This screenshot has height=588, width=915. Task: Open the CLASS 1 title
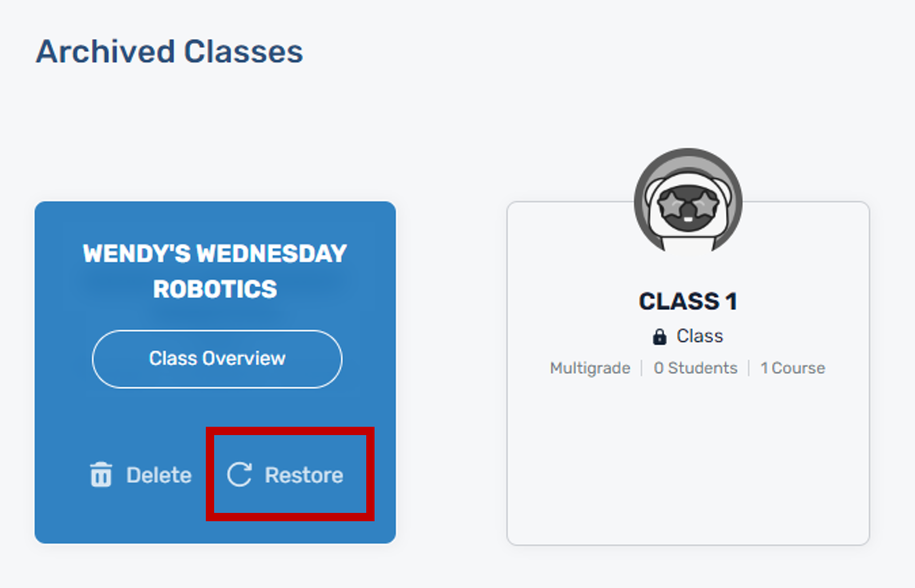pos(688,302)
